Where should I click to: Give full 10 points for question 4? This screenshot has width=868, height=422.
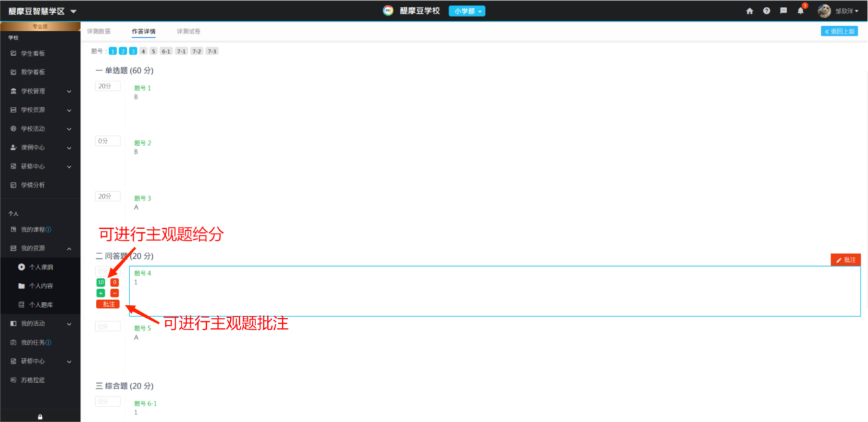101,282
